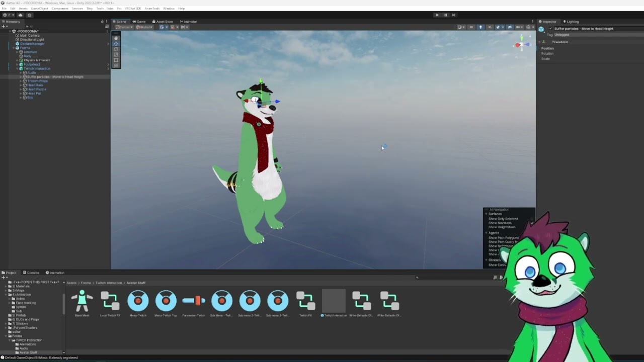This screenshot has width=644, height=362.
Task: Open Global handle rotation dropdown
Action: coord(144,27)
